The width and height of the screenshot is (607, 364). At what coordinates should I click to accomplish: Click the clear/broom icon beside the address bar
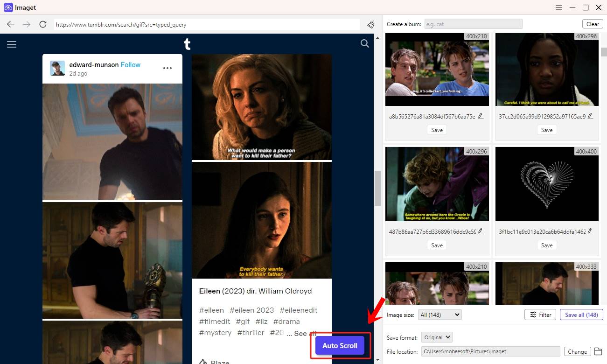click(x=371, y=24)
